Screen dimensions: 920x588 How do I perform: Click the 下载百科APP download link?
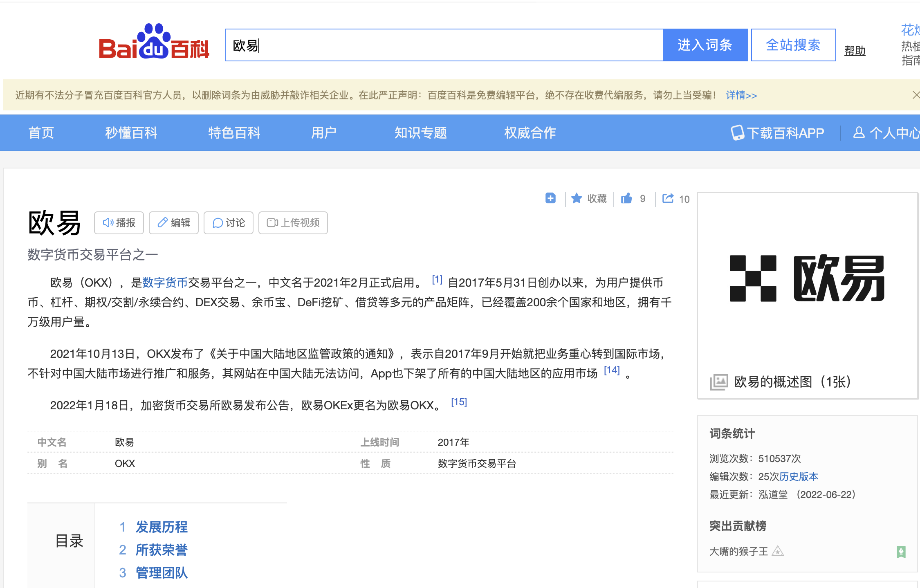tap(778, 133)
